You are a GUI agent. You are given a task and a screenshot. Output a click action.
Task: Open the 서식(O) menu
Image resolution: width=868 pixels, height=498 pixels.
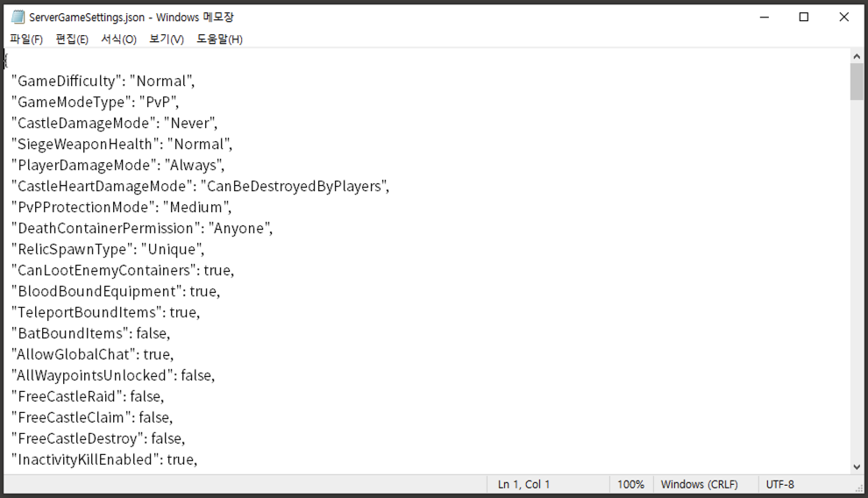click(x=118, y=39)
